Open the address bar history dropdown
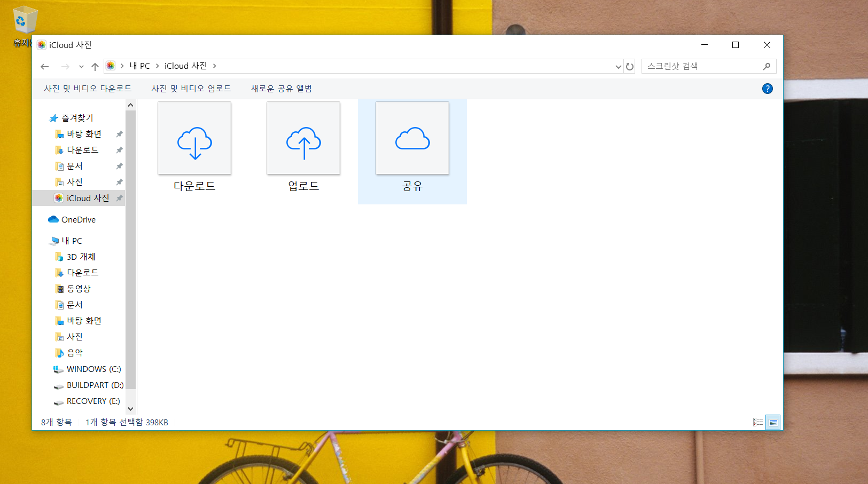The height and width of the screenshot is (484, 868). click(618, 67)
